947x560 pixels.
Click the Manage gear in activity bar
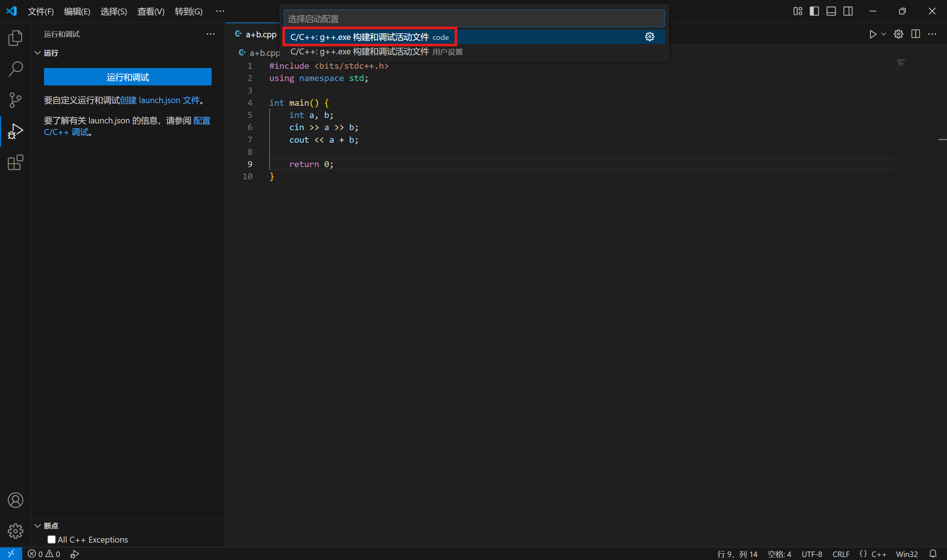tap(15, 531)
